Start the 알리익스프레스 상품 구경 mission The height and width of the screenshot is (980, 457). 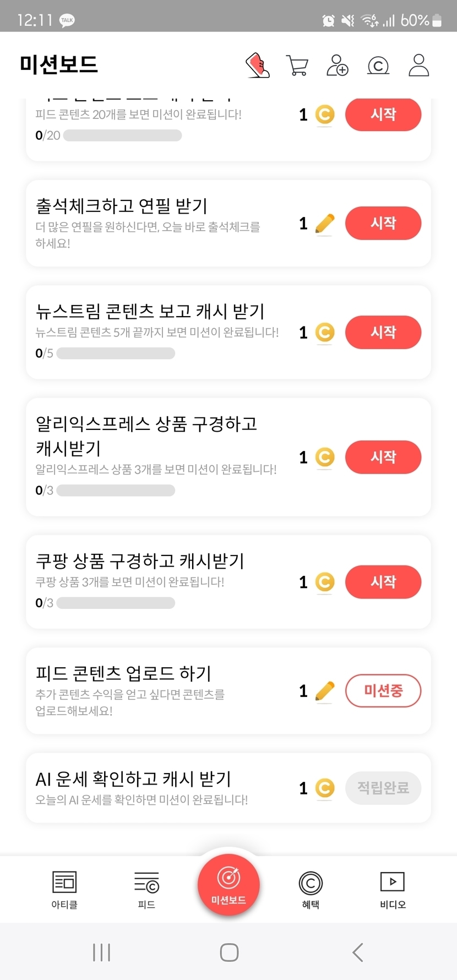coord(383,458)
